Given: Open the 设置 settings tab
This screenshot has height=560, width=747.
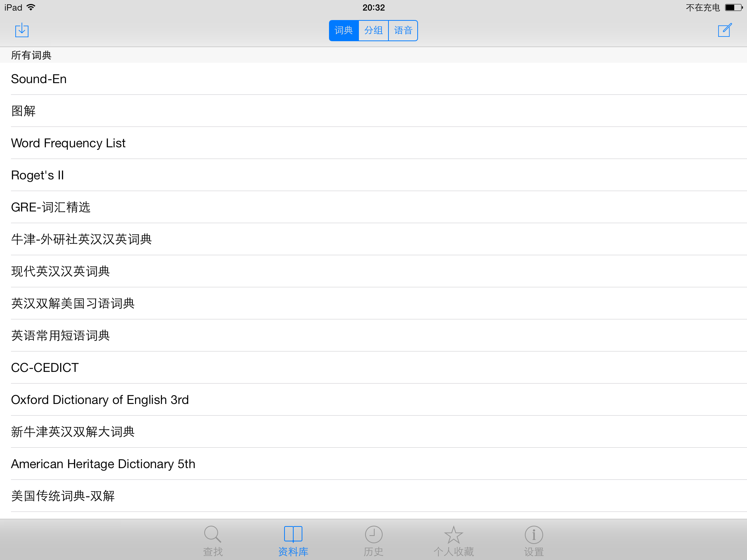Looking at the screenshot, I should 534,541.
